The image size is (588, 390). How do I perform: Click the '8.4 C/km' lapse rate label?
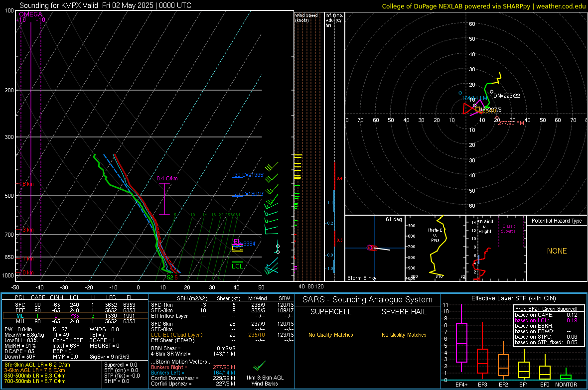[167, 178]
